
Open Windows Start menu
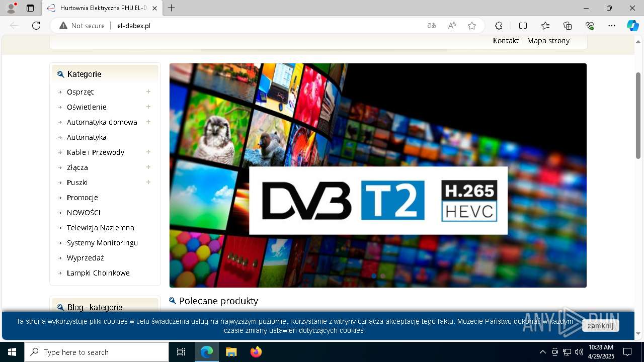pos(12,352)
